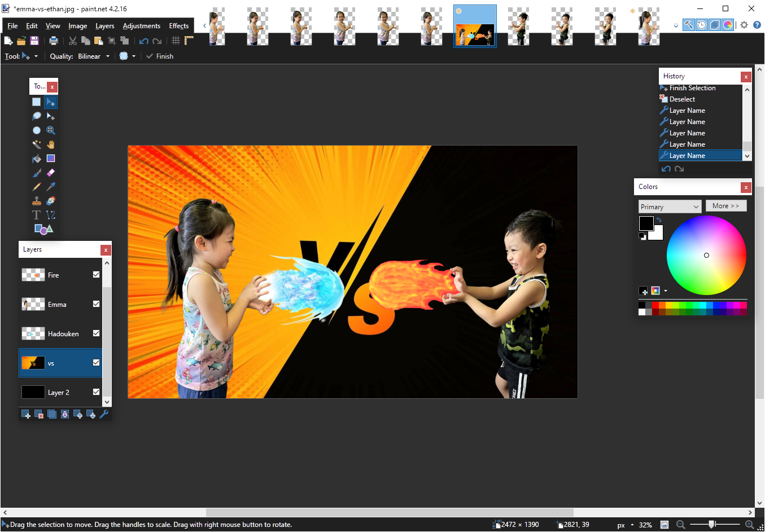Click the Save floppy disk icon
Screen dimensions: 765x532
point(34,41)
